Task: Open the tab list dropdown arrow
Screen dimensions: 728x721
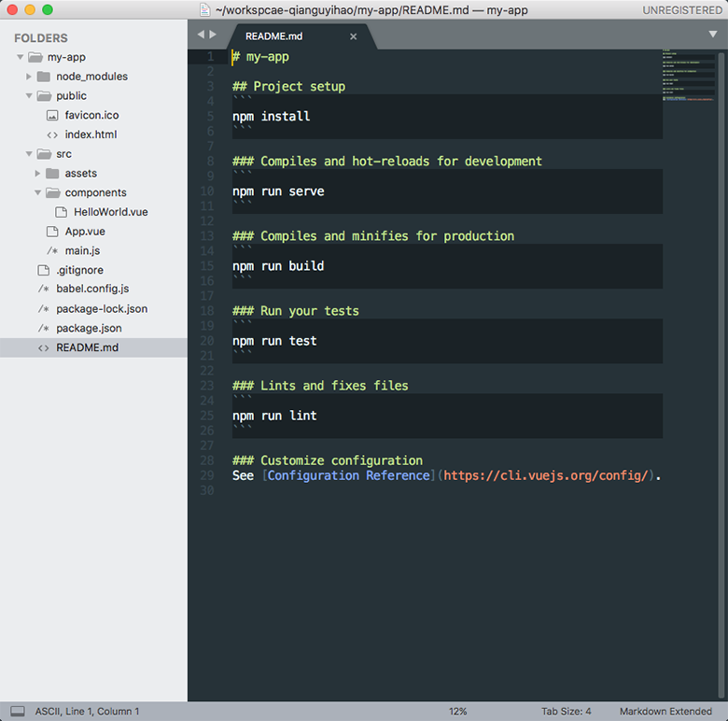Action: click(x=713, y=35)
